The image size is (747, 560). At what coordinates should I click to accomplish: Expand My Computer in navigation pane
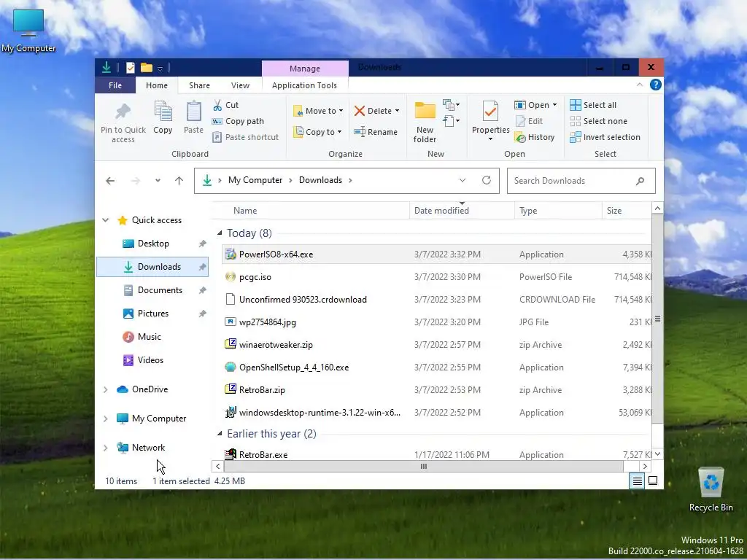point(106,419)
